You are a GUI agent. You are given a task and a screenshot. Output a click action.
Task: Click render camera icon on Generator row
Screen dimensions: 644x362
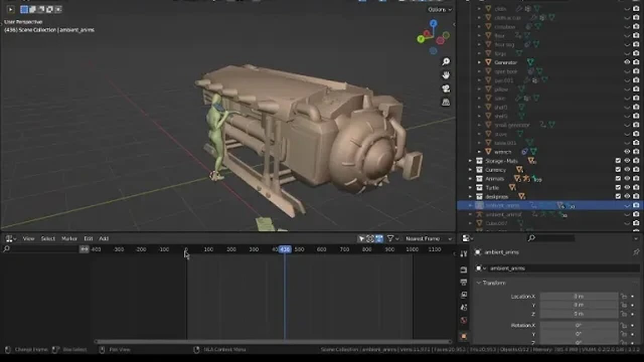636,62
